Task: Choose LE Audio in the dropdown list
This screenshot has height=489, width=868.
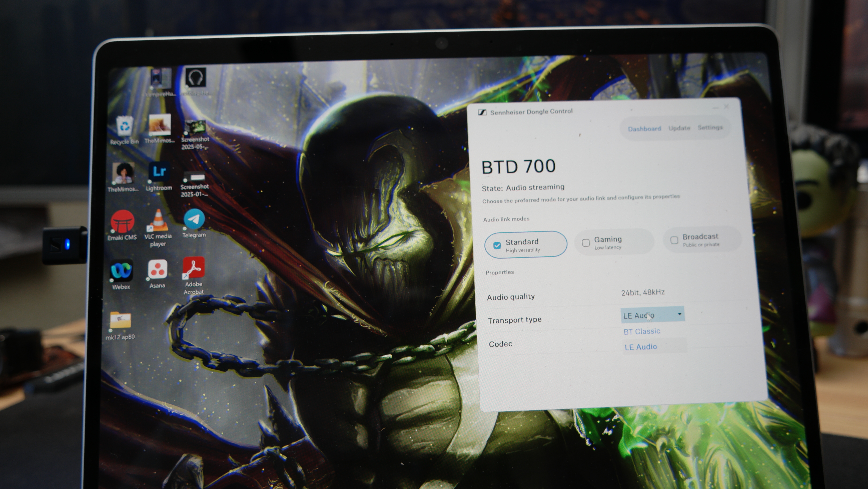Action: tap(641, 347)
